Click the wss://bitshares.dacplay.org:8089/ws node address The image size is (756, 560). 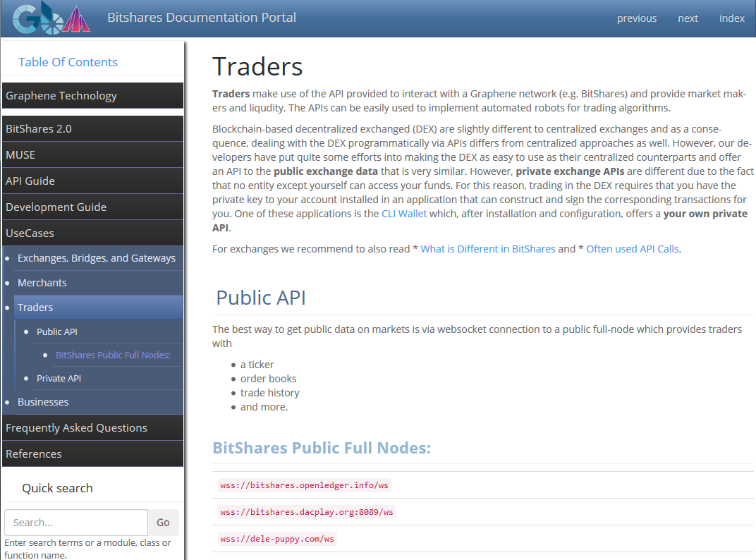coord(307,512)
